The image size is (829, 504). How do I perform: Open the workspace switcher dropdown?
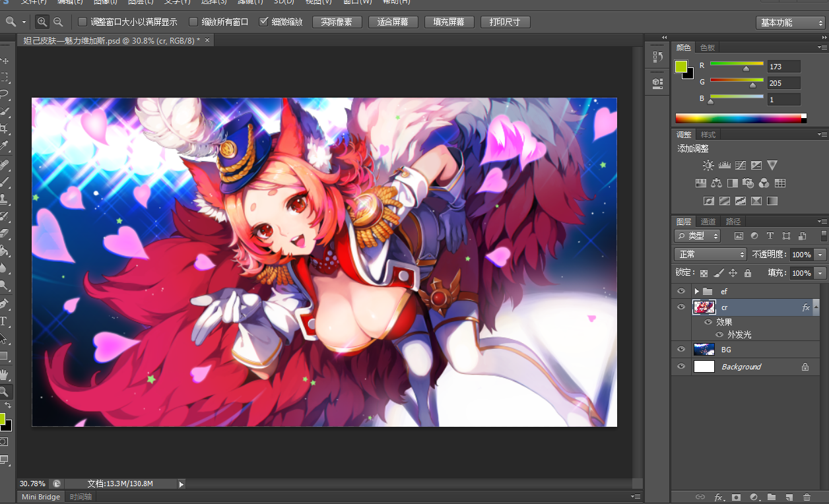(x=791, y=22)
